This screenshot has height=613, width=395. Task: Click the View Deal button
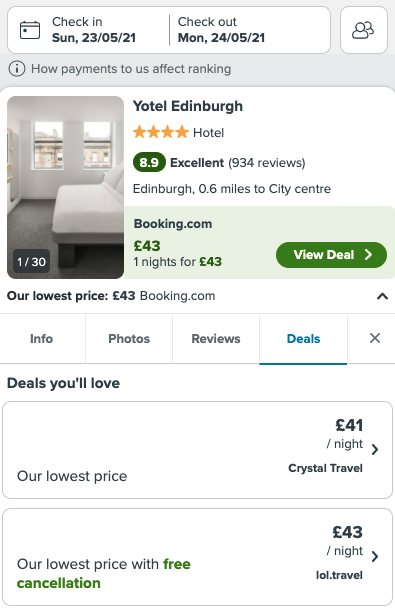click(x=332, y=255)
